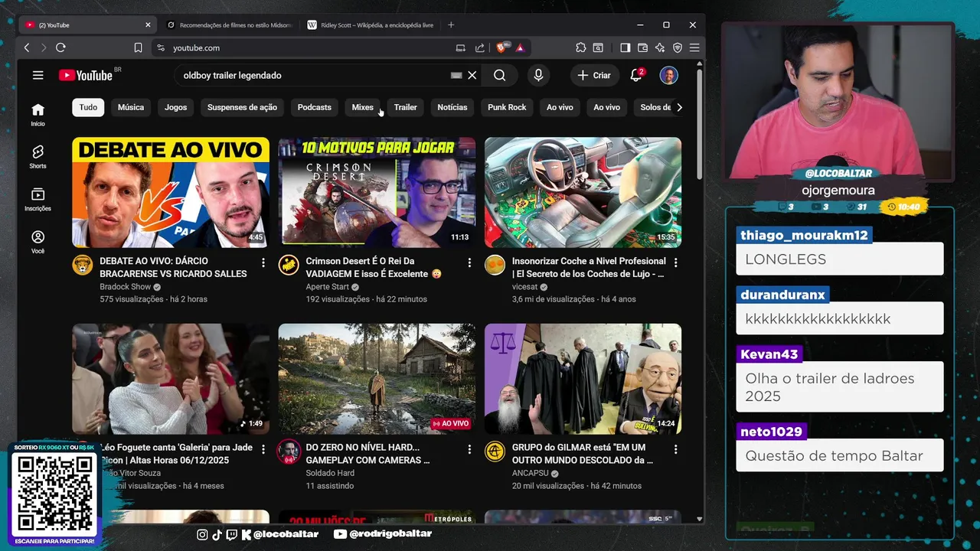This screenshot has height=551, width=980.
Task: Go to the YouTube logo home link
Action: click(x=86, y=75)
